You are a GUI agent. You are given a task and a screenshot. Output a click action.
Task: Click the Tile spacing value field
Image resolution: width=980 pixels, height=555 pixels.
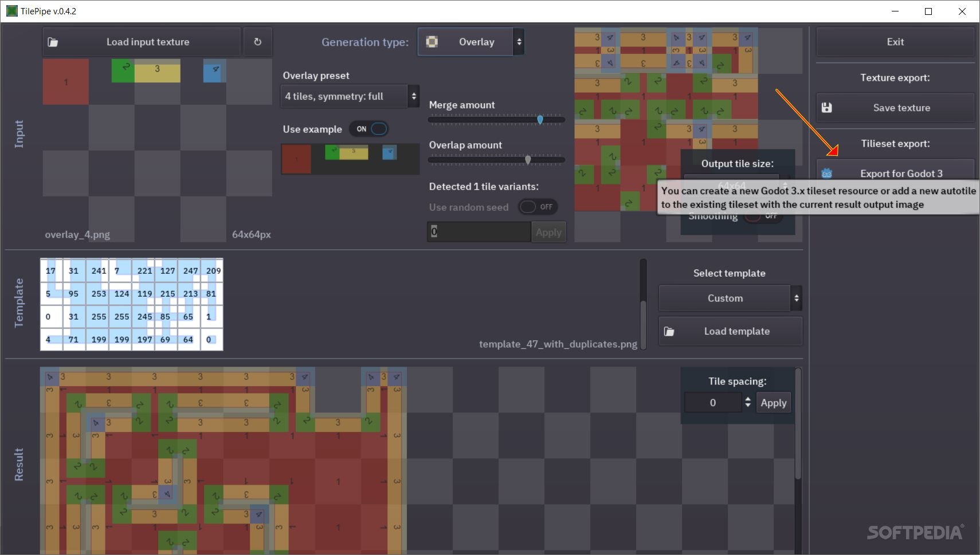713,403
